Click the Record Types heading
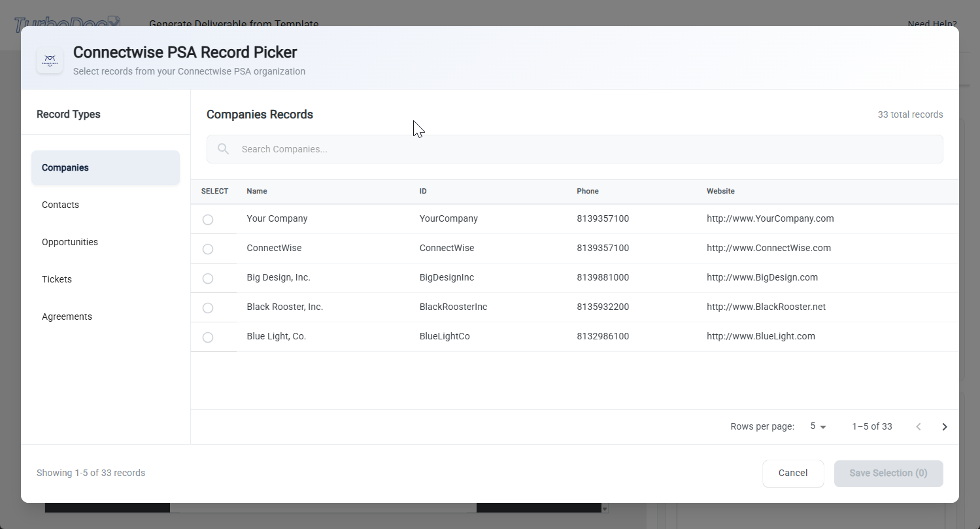980x529 pixels. 69,114
